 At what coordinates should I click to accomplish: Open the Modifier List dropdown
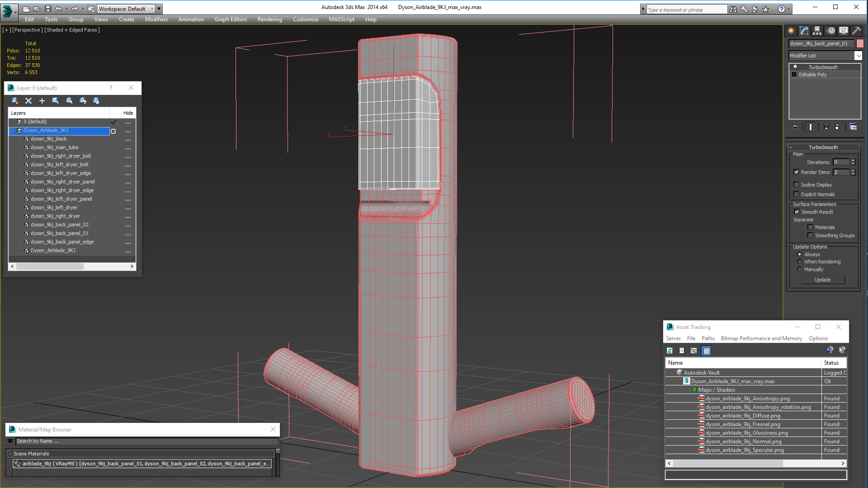(x=858, y=56)
